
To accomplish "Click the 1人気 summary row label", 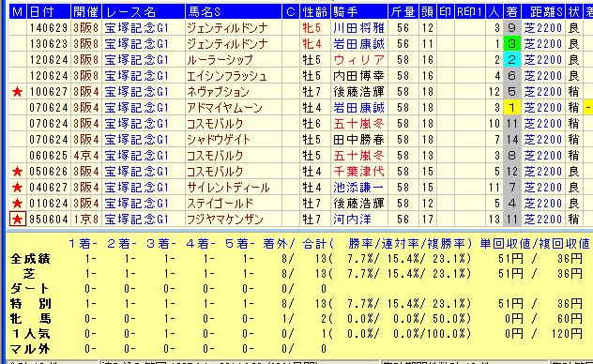I will (x=30, y=334).
